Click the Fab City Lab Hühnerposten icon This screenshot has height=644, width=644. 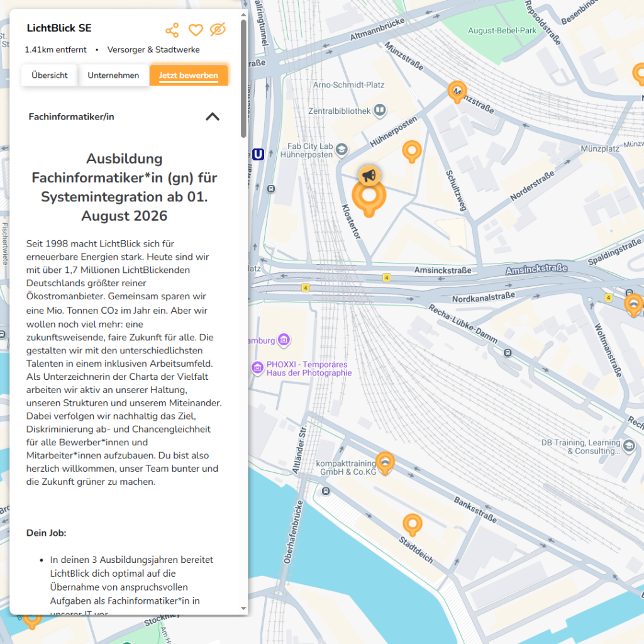(341, 150)
